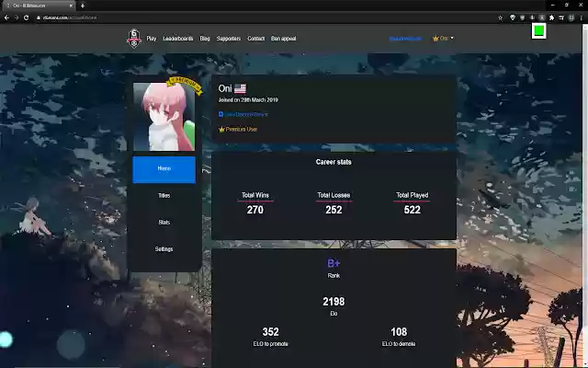Click the B+ rank badge
Image resolution: width=588 pixels, height=368 pixels.
(334, 263)
